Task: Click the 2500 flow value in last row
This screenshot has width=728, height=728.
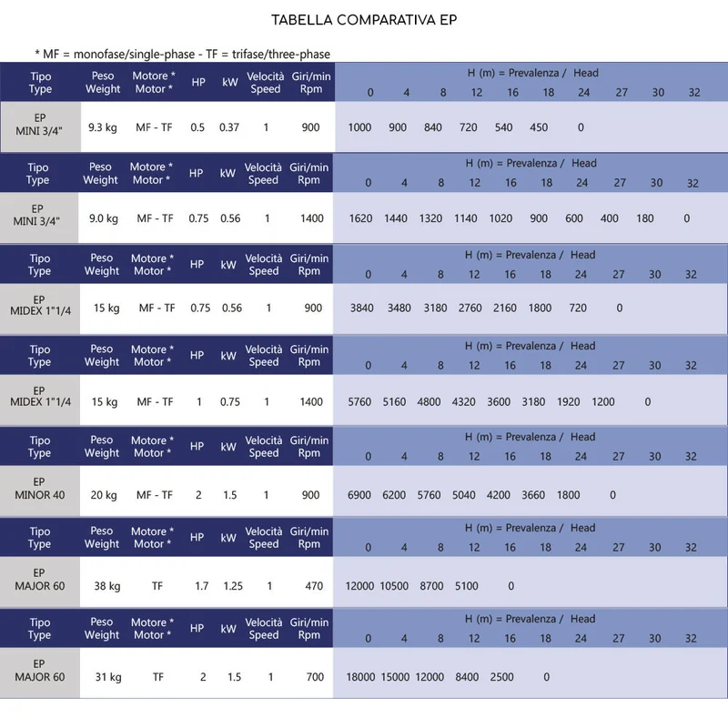Action: pos(502,677)
